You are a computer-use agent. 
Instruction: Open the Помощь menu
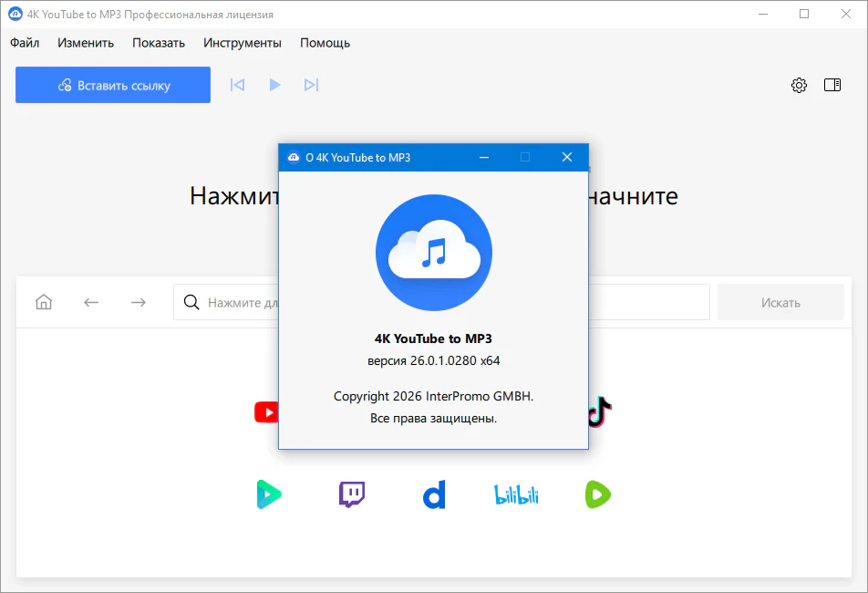(x=325, y=43)
